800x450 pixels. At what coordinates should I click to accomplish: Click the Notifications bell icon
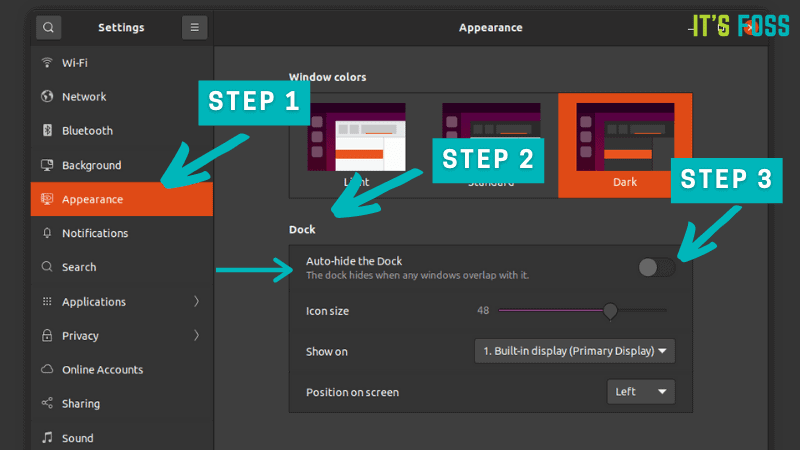[47, 233]
